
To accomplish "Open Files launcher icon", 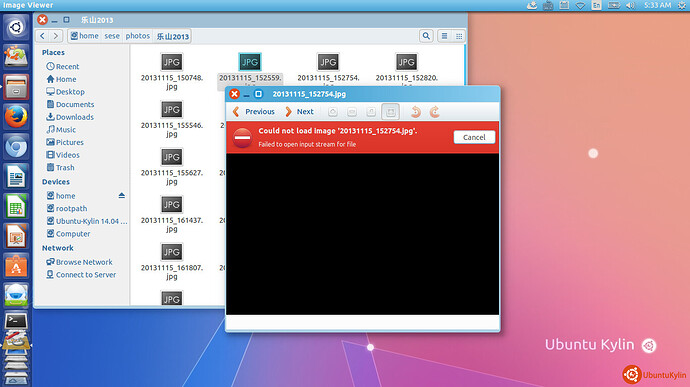I will point(16,87).
